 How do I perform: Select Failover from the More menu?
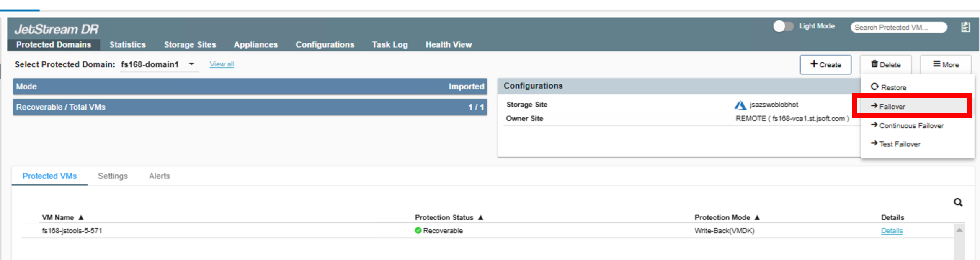click(x=892, y=107)
